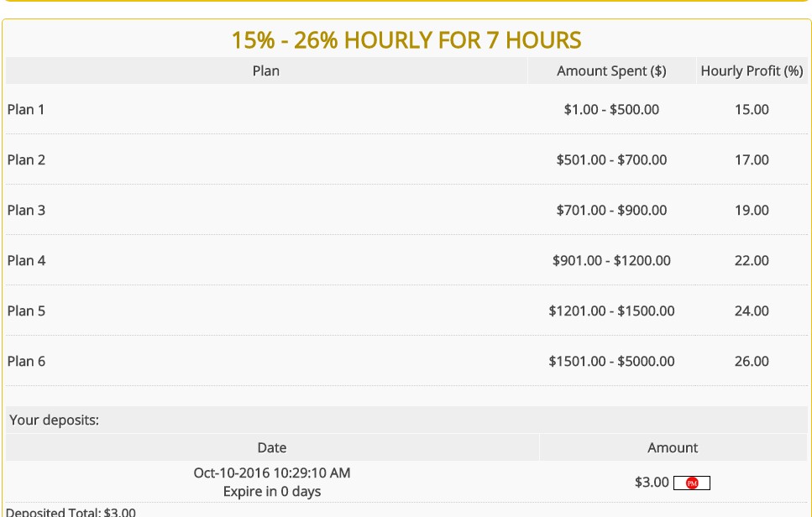Viewport: 812px width, 517px height.
Task: Click the red PM payment icon
Action: click(x=692, y=483)
